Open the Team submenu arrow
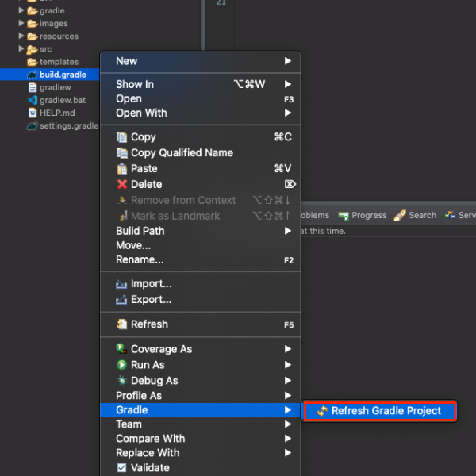The height and width of the screenshot is (476, 476). (x=288, y=424)
